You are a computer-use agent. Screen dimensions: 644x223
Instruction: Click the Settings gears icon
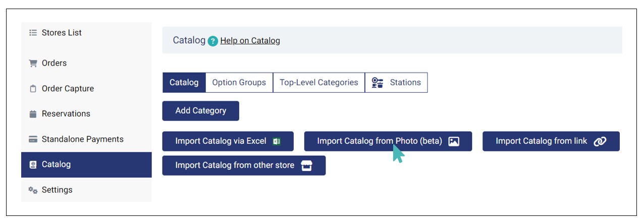coord(33,190)
